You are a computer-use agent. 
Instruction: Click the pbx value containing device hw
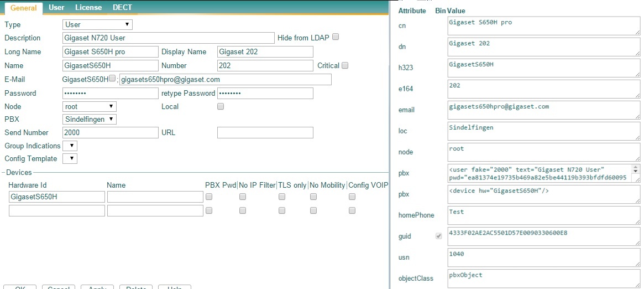click(544, 194)
